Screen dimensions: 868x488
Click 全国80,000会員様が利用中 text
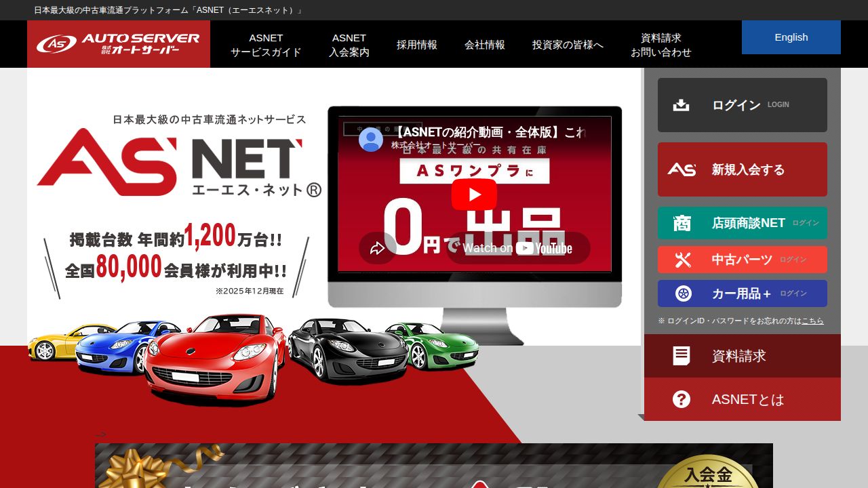[x=176, y=268]
